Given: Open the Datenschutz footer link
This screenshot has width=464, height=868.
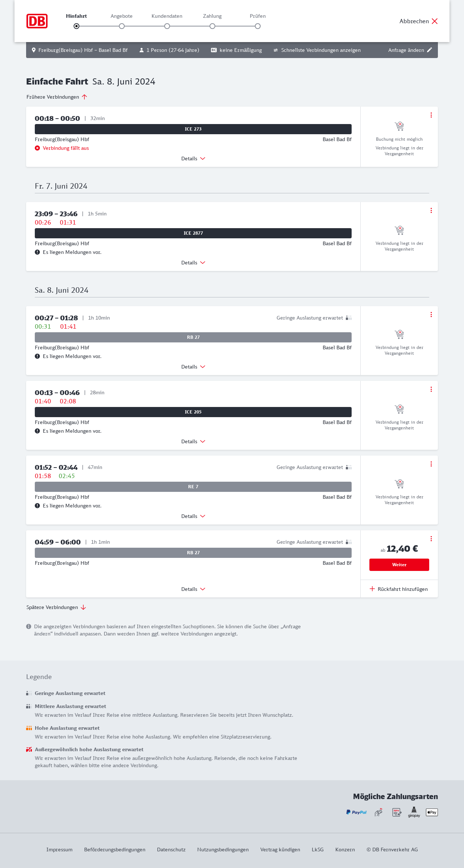Looking at the screenshot, I should click(171, 850).
